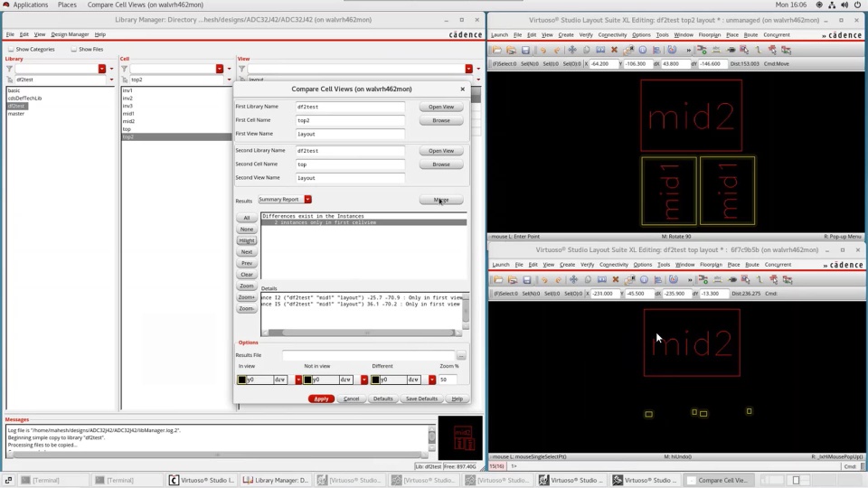This screenshot has width=868, height=488.
Task: Open the Applications menu in top panel
Action: tap(31, 5)
